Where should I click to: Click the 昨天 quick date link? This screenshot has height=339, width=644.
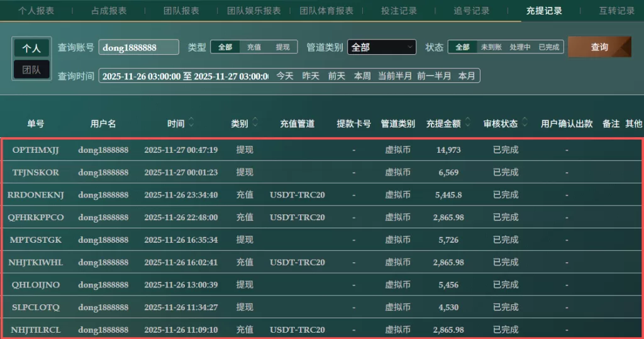click(311, 75)
